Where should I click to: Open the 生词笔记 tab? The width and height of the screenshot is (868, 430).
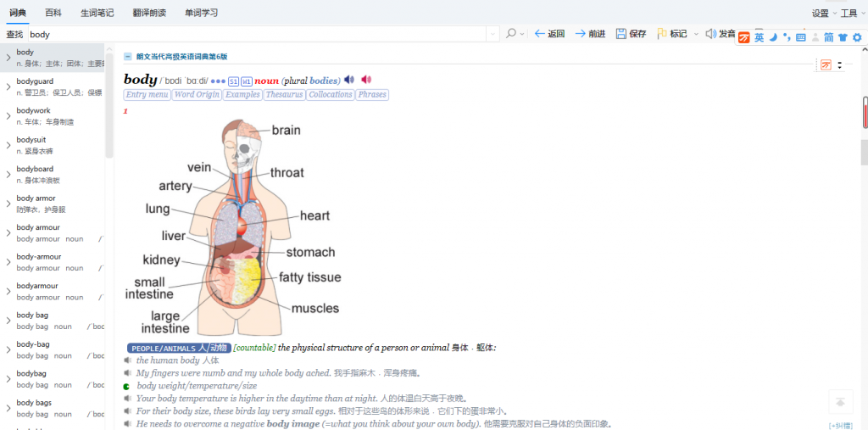(x=97, y=13)
